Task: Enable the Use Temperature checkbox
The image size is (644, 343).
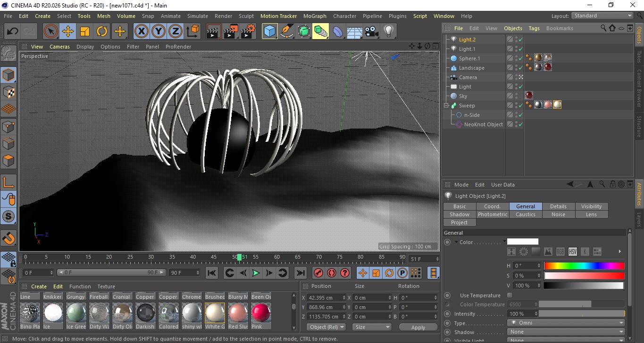Action: point(510,295)
